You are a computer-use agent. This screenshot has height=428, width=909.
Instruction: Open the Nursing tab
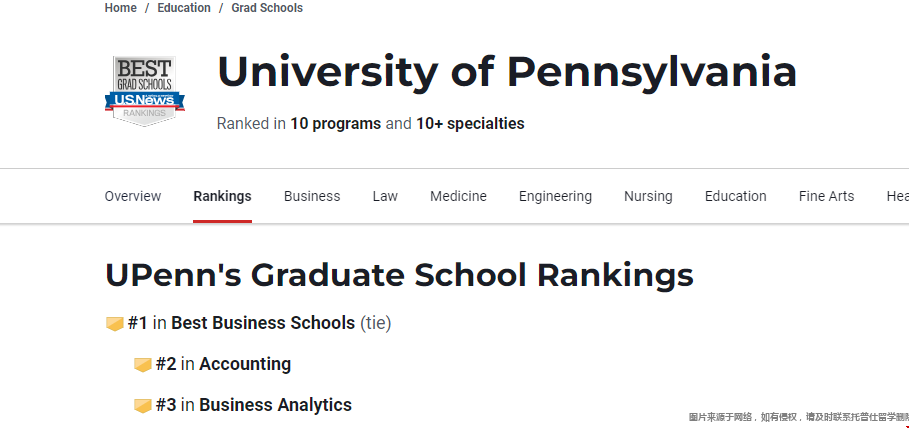click(x=648, y=197)
